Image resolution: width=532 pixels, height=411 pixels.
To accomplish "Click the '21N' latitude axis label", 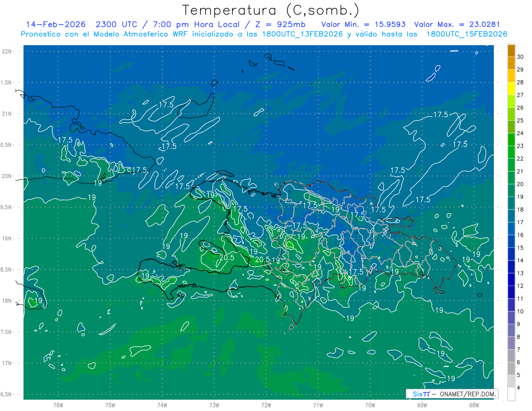I will (x=7, y=114).
